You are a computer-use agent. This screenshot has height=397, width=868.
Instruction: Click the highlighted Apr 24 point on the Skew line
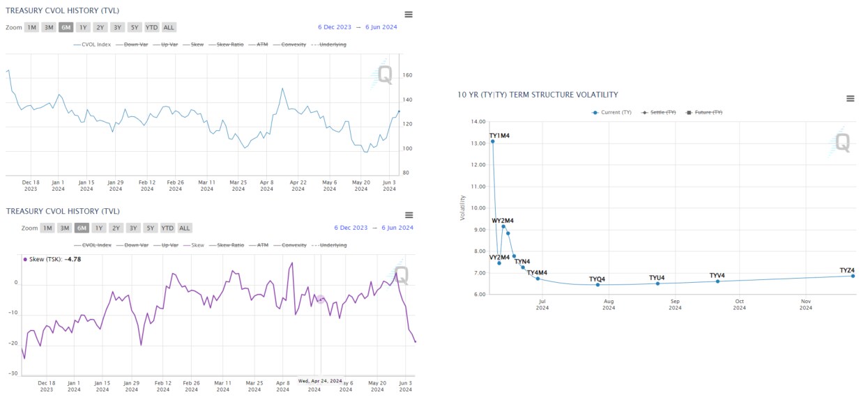[x=320, y=299]
